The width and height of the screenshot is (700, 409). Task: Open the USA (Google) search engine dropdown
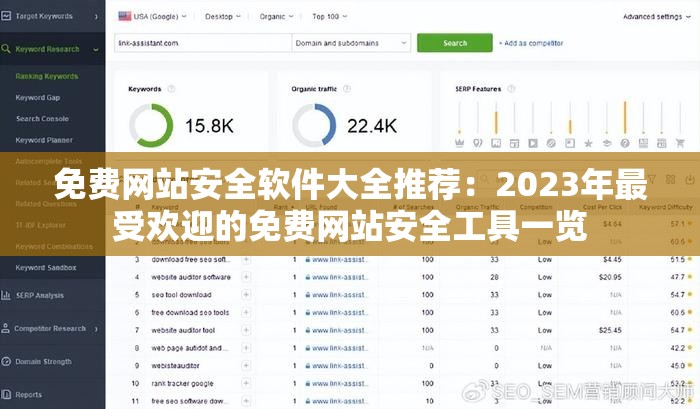pyautogui.click(x=152, y=17)
